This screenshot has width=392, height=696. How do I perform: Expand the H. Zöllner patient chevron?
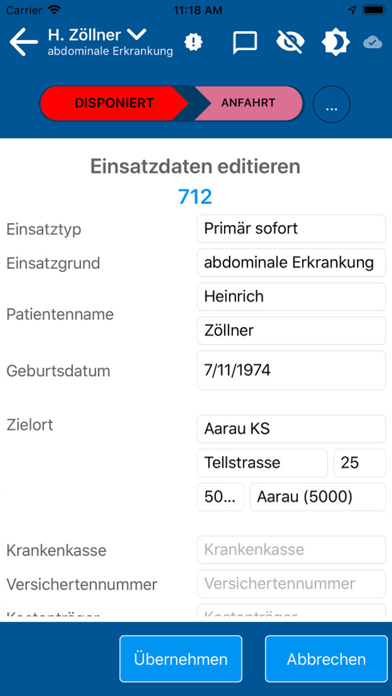[x=136, y=34]
